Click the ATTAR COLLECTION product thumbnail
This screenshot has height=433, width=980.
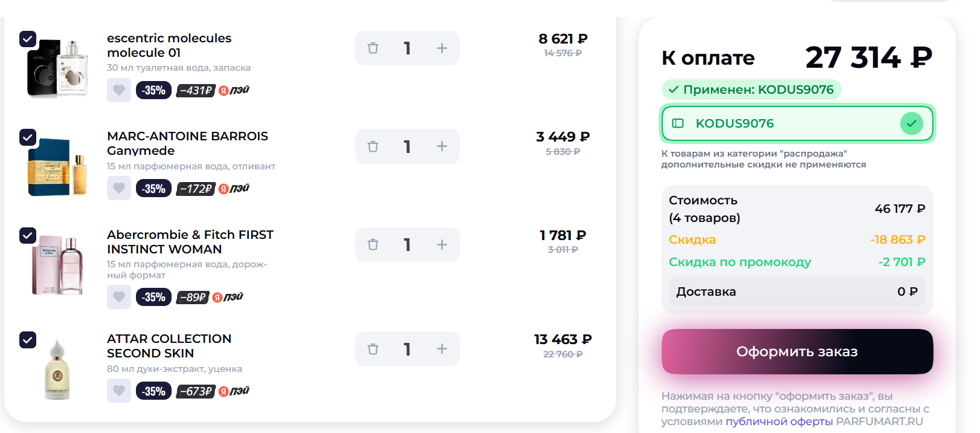57,370
